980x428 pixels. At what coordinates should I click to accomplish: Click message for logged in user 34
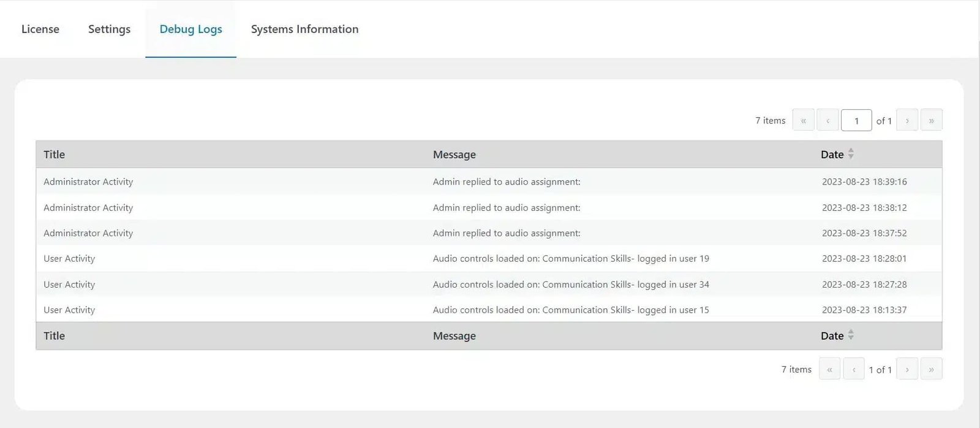coord(571,285)
